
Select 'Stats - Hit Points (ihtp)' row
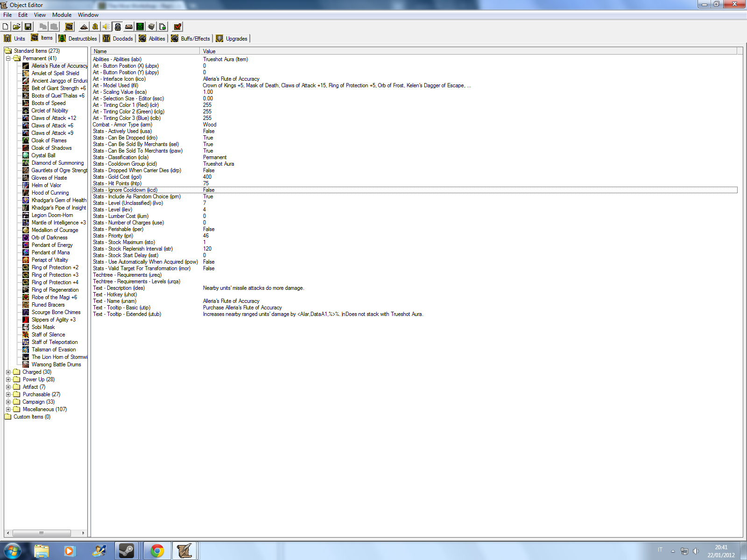(x=415, y=183)
